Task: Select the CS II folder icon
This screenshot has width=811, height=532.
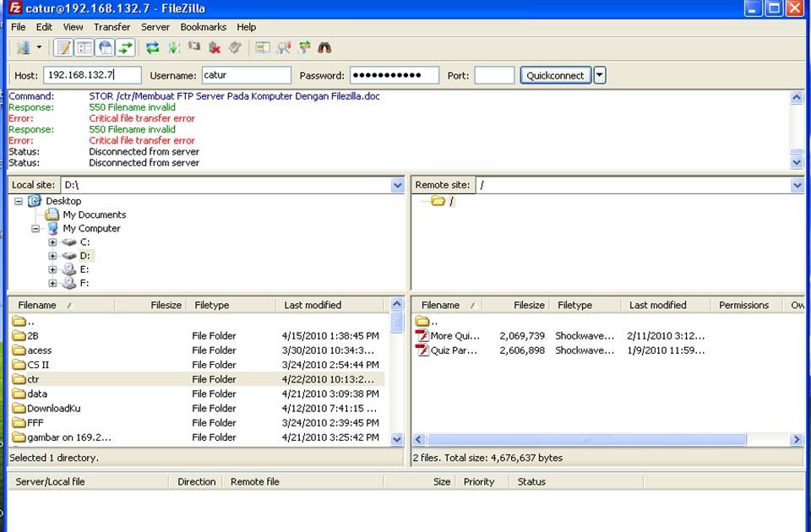Action: coord(19,365)
